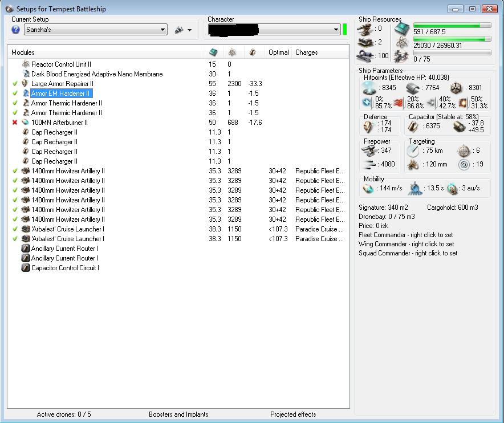Select the first Ancillary Current Router I rig
The width and height of the screenshot is (504, 423).
pos(64,249)
